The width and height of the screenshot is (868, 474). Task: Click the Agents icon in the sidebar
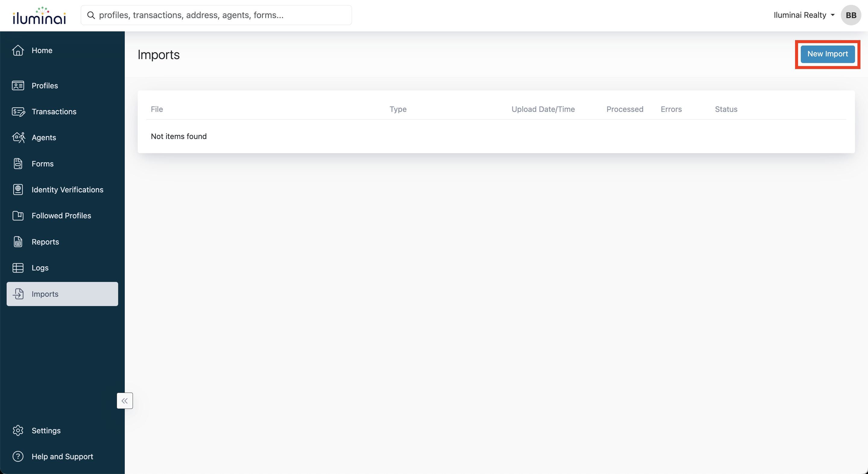click(x=18, y=137)
